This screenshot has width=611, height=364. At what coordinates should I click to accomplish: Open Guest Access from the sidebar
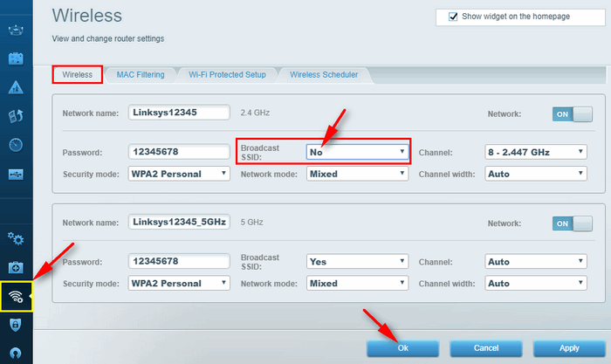point(16,59)
